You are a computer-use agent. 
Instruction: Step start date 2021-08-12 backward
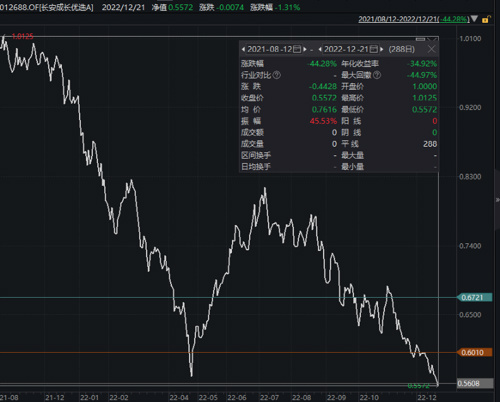click(243, 49)
